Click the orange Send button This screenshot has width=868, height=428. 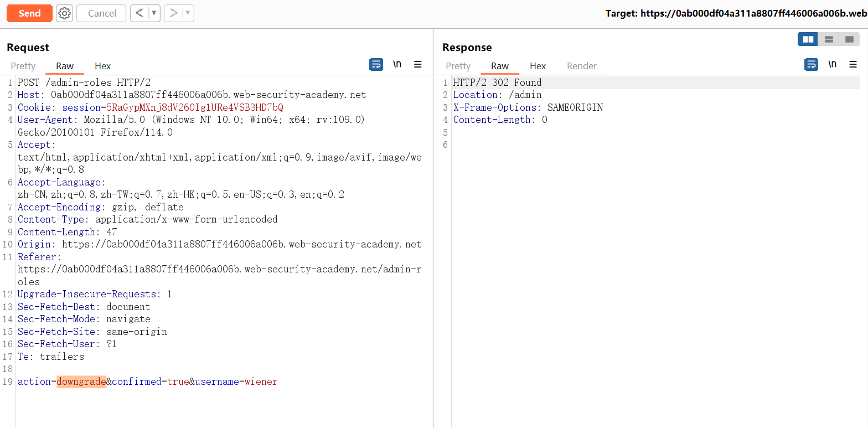click(29, 13)
